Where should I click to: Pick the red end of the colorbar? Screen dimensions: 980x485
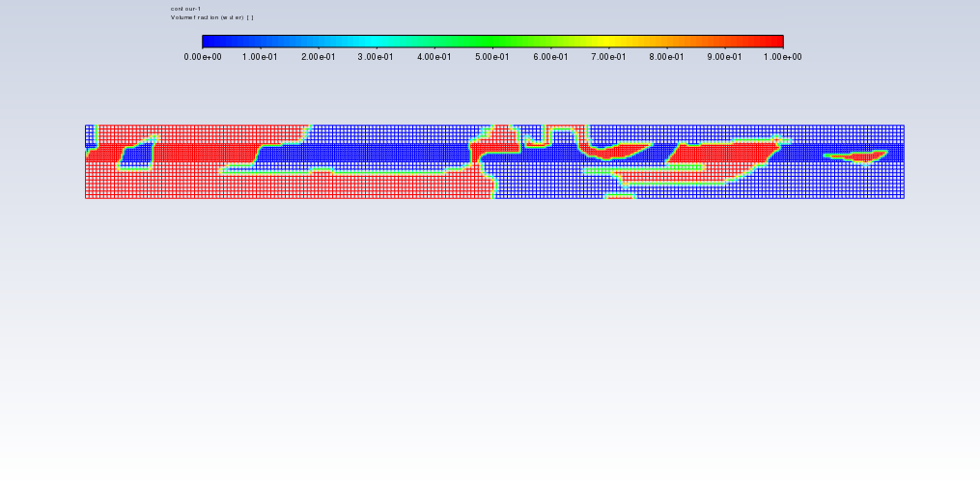778,42
